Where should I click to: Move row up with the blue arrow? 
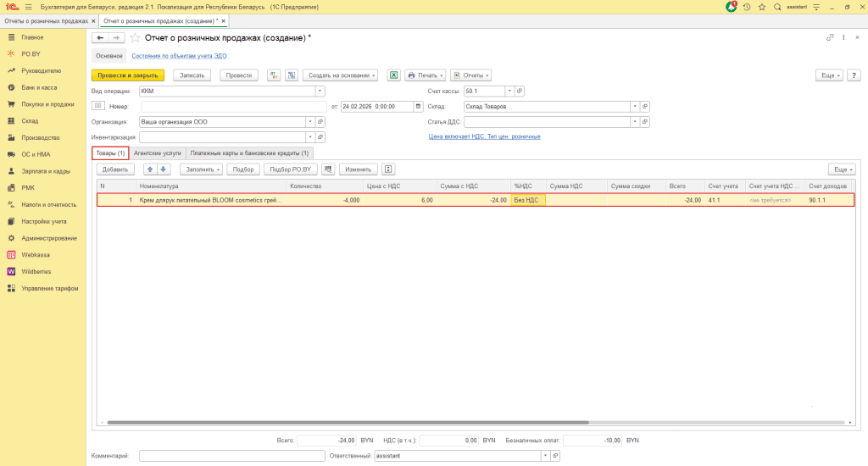(x=151, y=169)
